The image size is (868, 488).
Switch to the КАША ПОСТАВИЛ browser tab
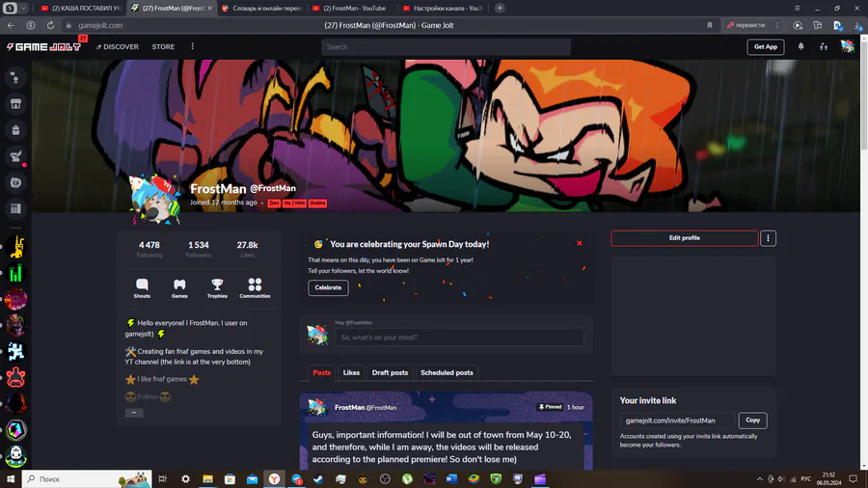point(81,9)
